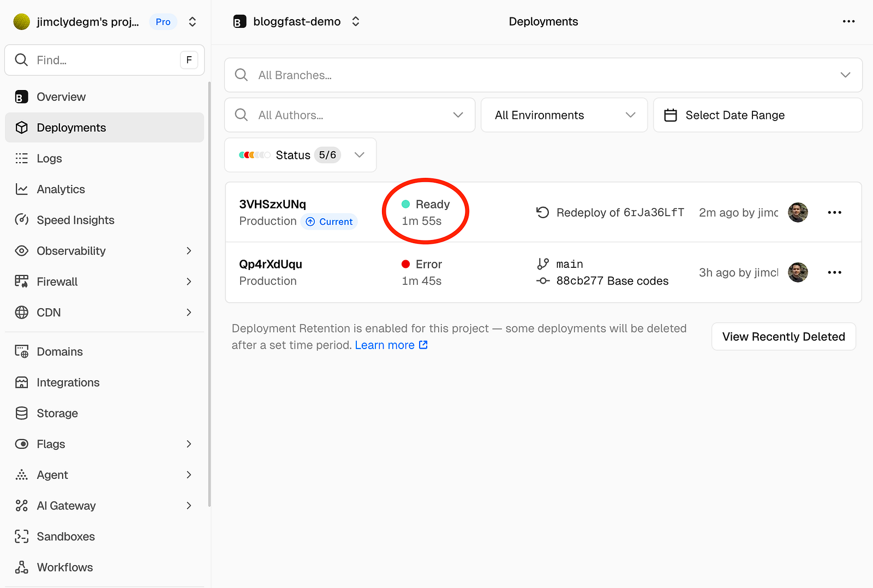The image size is (873, 588).
Task: Click the CDN globe icon
Action: click(x=21, y=313)
